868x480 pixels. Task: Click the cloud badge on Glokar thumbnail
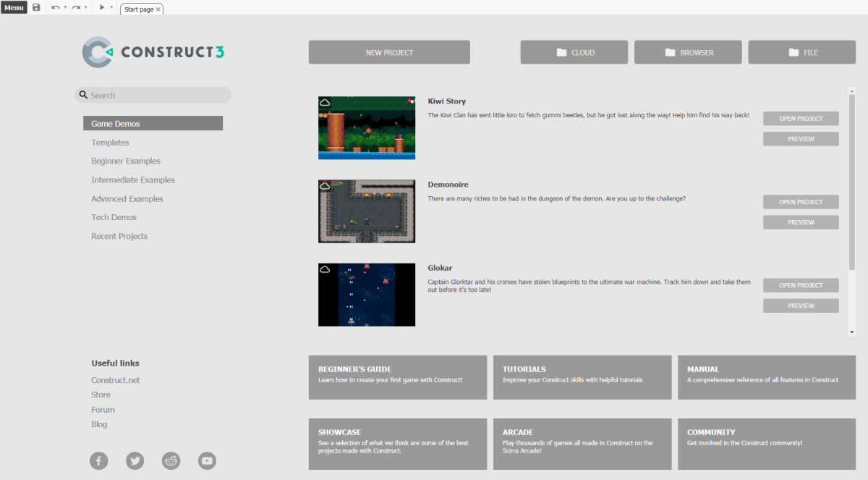click(x=325, y=269)
